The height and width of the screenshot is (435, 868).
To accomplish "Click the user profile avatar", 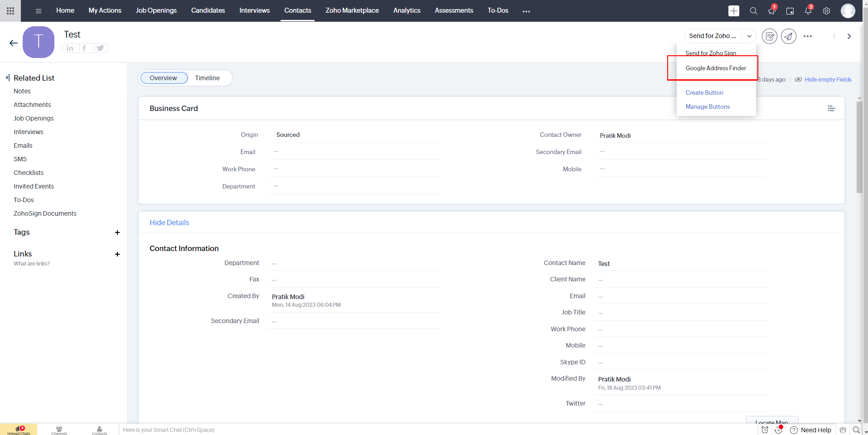I will 848,11.
